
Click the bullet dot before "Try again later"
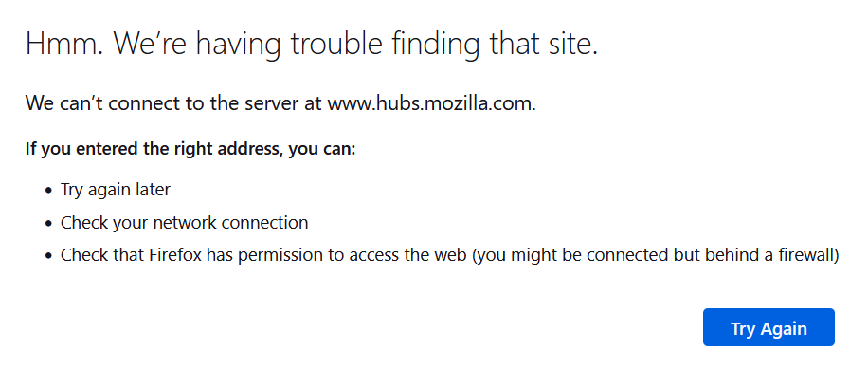click(x=48, y=191)
